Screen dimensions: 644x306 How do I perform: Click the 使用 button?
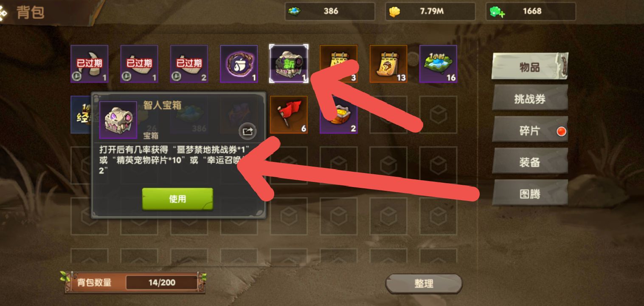(177, 199)
